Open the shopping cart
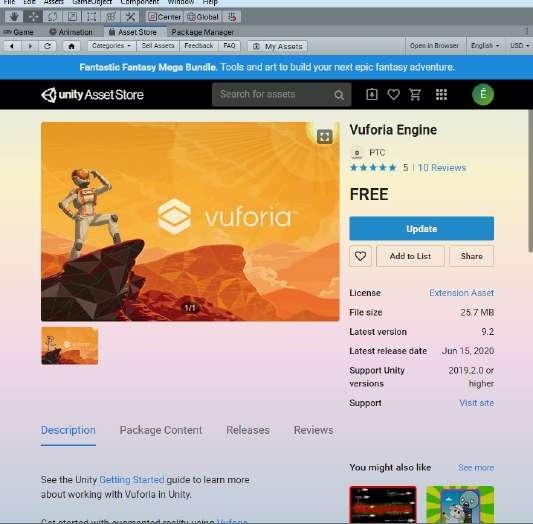 [x=415, y=94]
